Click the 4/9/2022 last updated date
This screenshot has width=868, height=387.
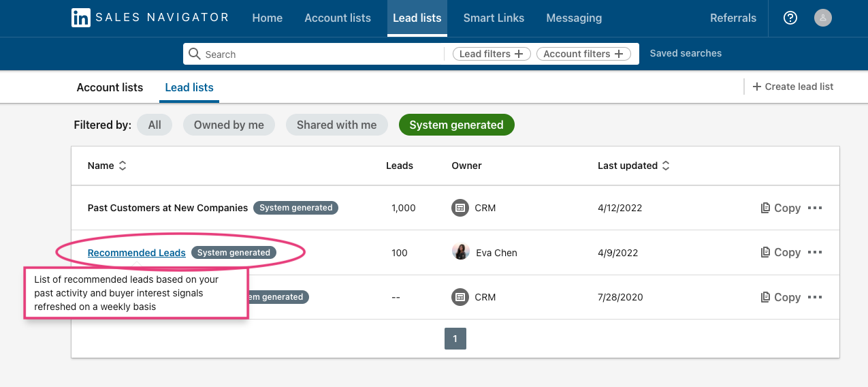click(x=618, y=253)
